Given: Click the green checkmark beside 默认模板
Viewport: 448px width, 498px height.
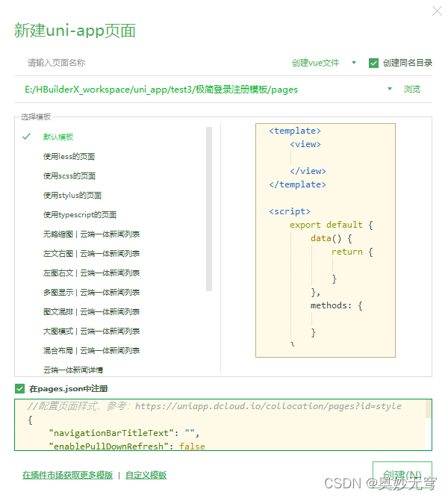Looking at the screenshot, I should coord(26,137).
